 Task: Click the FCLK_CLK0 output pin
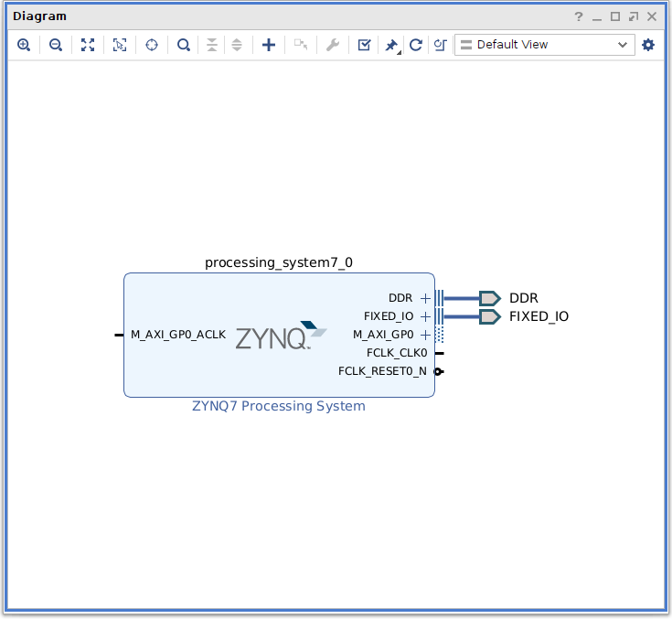pos(439,353)
